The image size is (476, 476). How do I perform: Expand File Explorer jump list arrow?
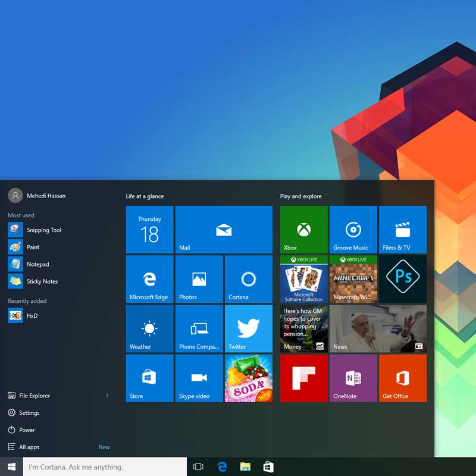[x=107, y=395]
